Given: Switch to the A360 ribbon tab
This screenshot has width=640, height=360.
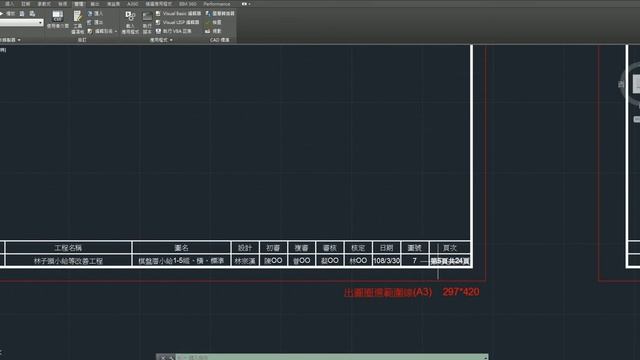Looking at the screenshot, I should [x=133, y=4].
